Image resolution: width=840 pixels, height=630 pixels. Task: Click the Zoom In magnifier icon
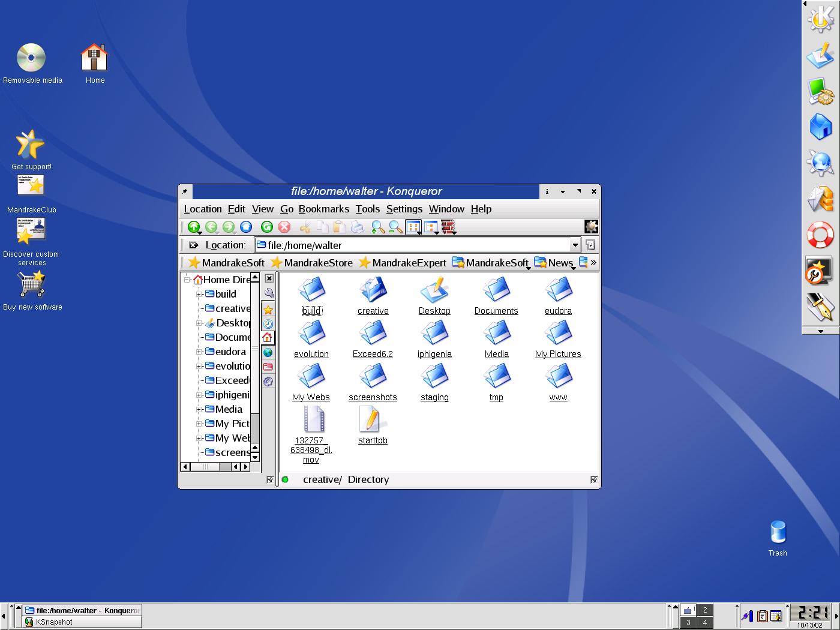click(x=377, y=227)
